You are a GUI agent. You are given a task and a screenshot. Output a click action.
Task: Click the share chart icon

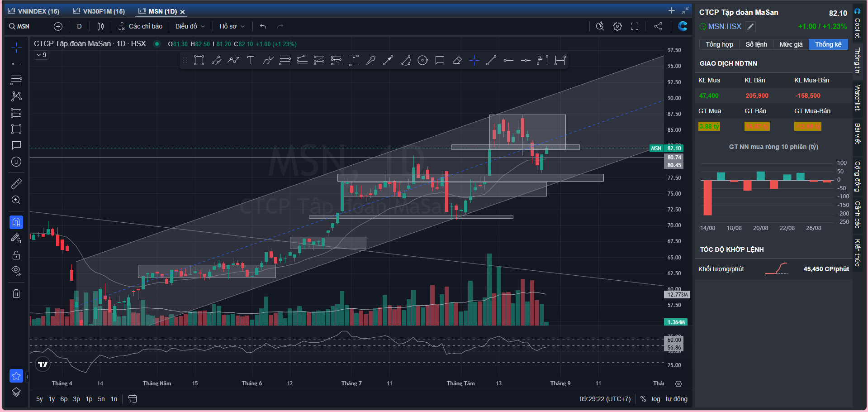tap(658, 26)
